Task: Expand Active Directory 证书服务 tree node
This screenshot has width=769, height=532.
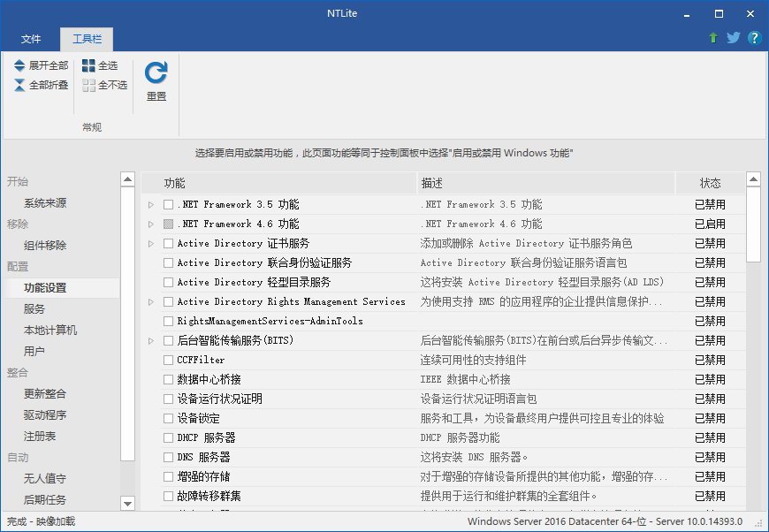Action: pyautogui.click(x=151, y=243)
